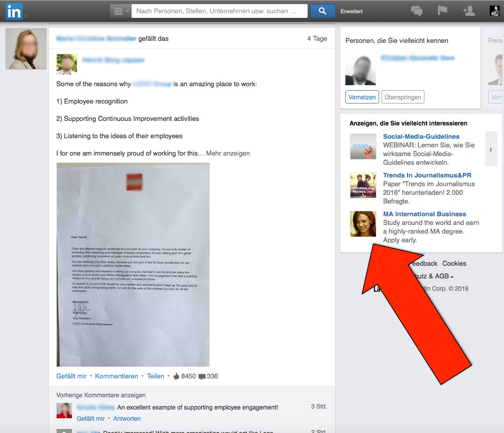The height and width of the screenshot is (433, 504).
Task: Click the blue magnifier search button
Action: [x=322, y=11]
